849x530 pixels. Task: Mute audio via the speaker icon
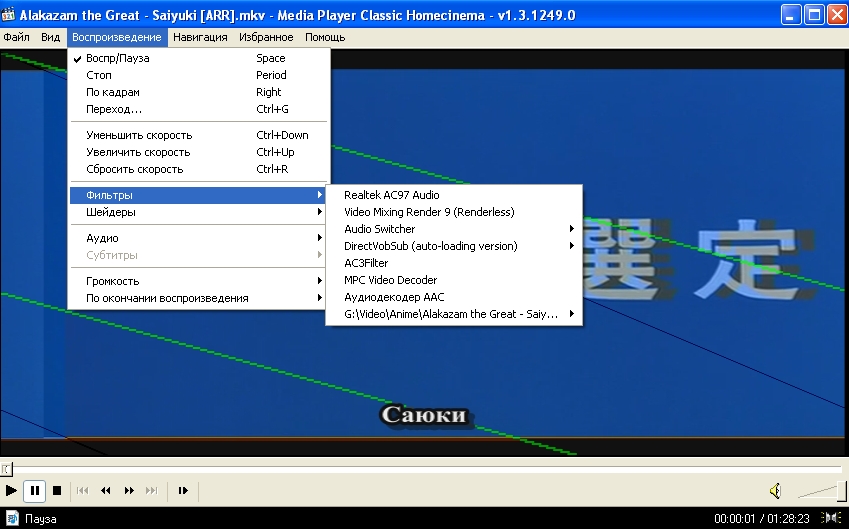point(775,490)
